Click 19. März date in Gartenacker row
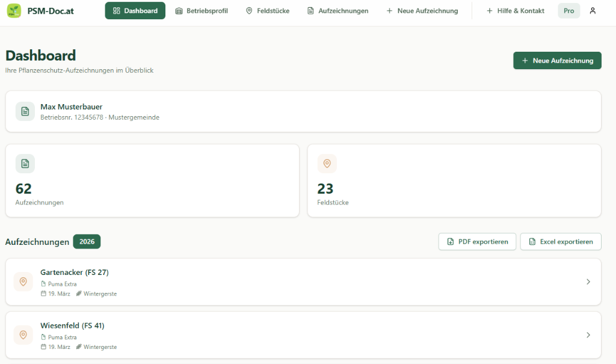 tap(59, 294)
